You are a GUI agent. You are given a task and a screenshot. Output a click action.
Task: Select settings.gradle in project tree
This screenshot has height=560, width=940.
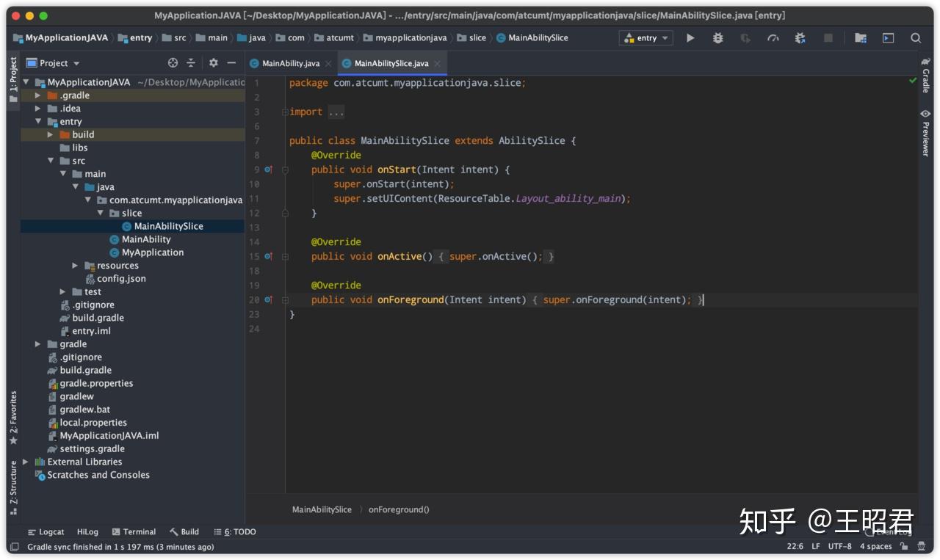point(92,449)
